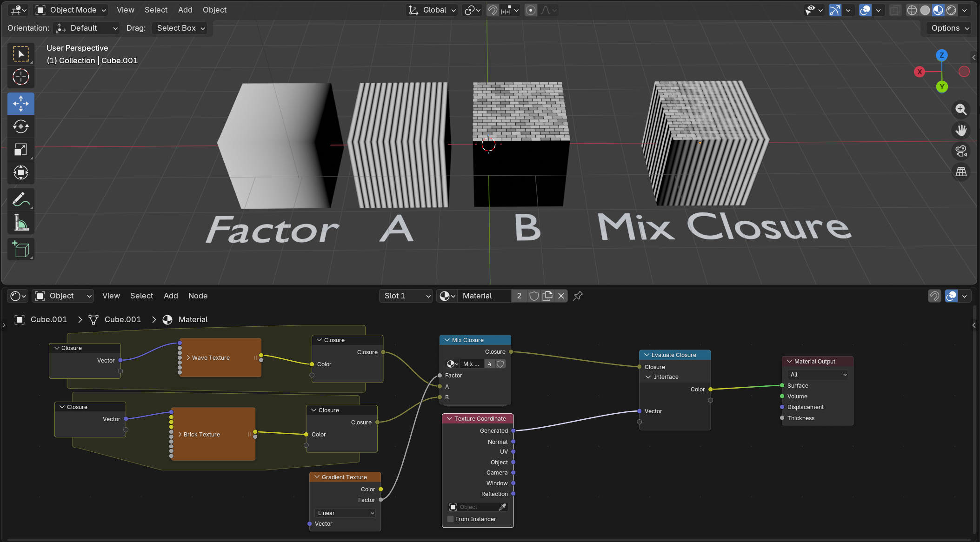Activate the 3D Cursor tool
This screenshot has height=542, width=980.
(x=21, y=77)
